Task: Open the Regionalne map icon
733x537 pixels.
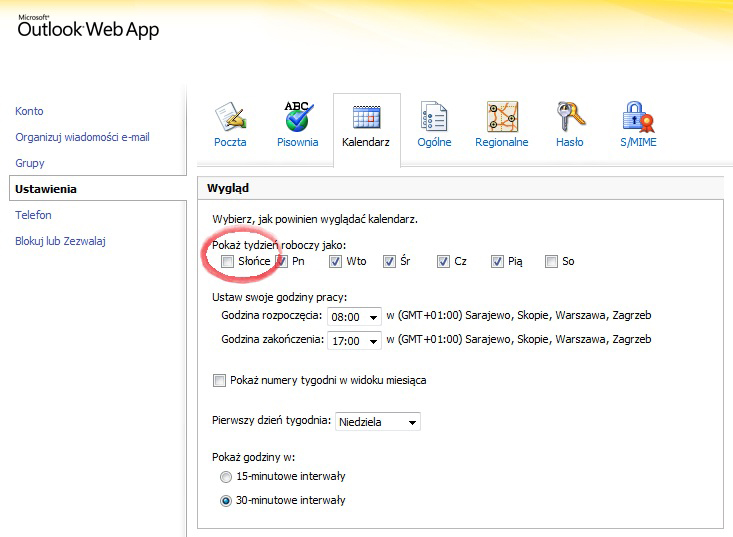Action: (501, 118)
